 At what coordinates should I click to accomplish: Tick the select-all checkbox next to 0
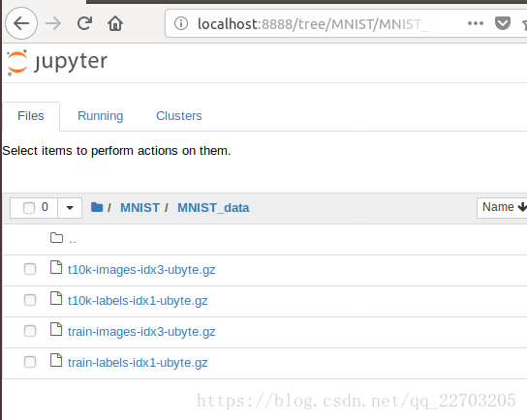pyautogui.click(x=29, y=208)
